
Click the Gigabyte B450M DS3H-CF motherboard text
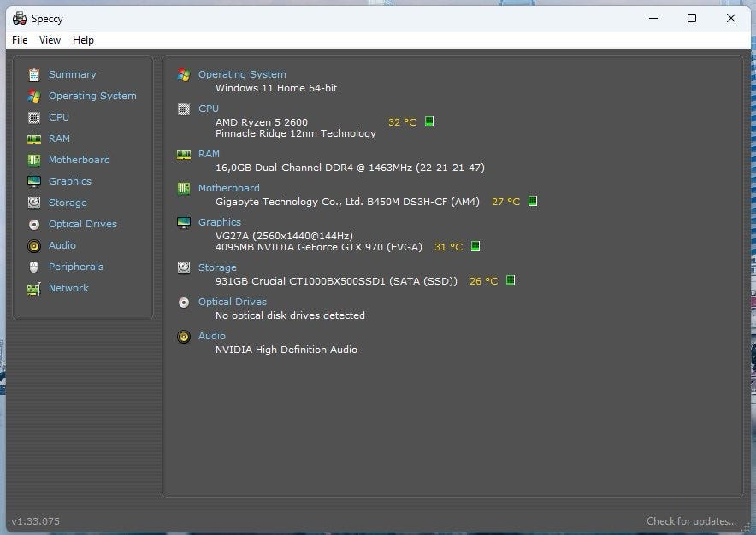point(347,202)
